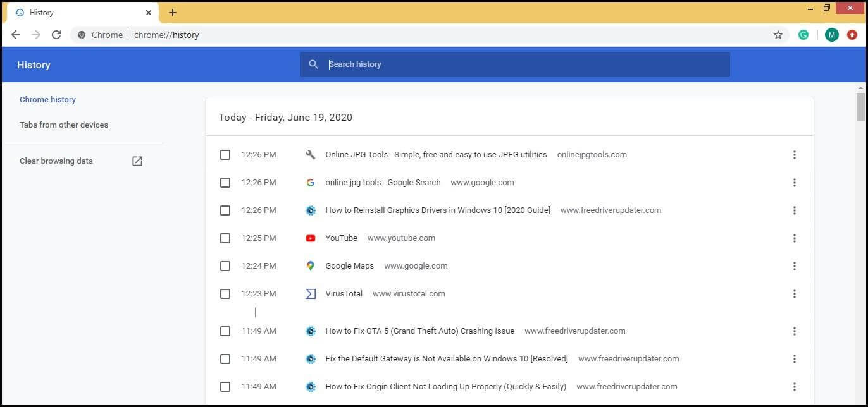Screen dimensions: 868x407
Task: Click the browser Forward arrow
Action: (36, 35)
